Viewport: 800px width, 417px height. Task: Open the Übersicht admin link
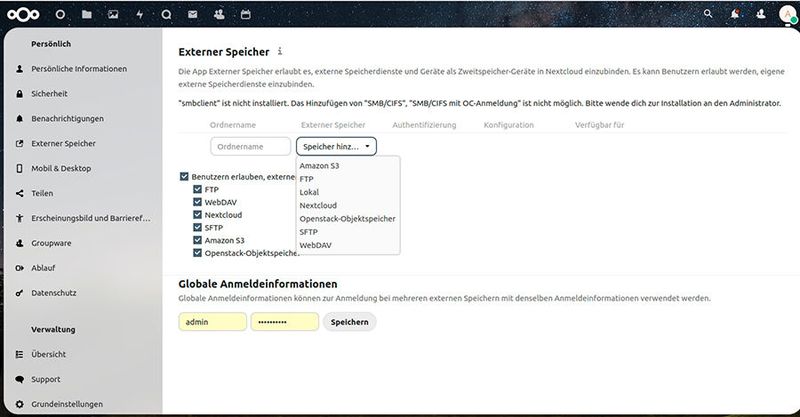48,354
